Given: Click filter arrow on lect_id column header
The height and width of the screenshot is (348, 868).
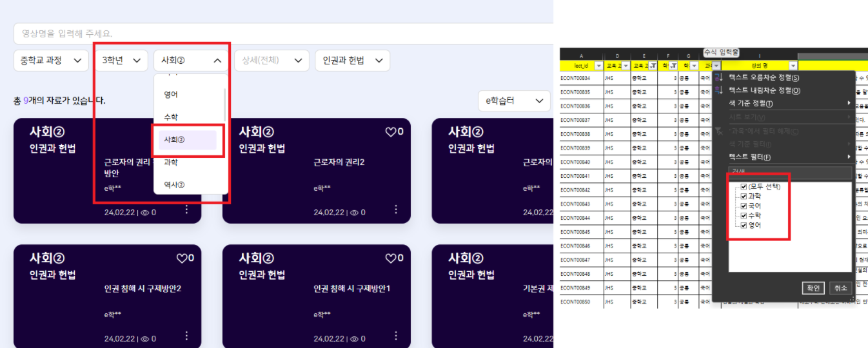Looking at the screenshot, I should 598,66.
